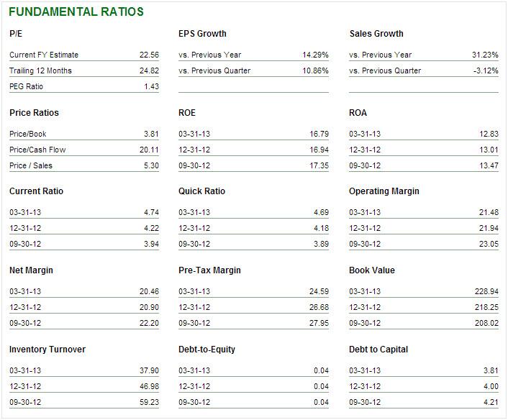Select the Current FY Estimate P/E row
Screen dimensions: 508x420
[84, 55]
